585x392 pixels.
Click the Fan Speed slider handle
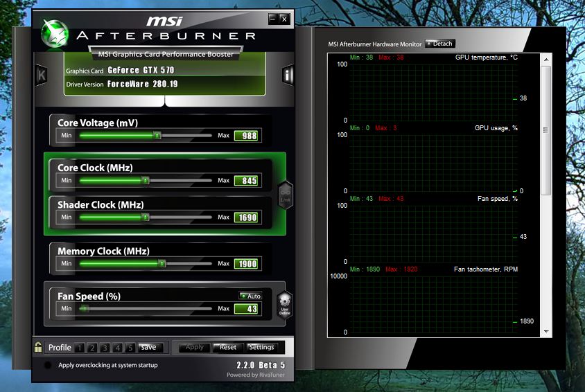(85, 308)
